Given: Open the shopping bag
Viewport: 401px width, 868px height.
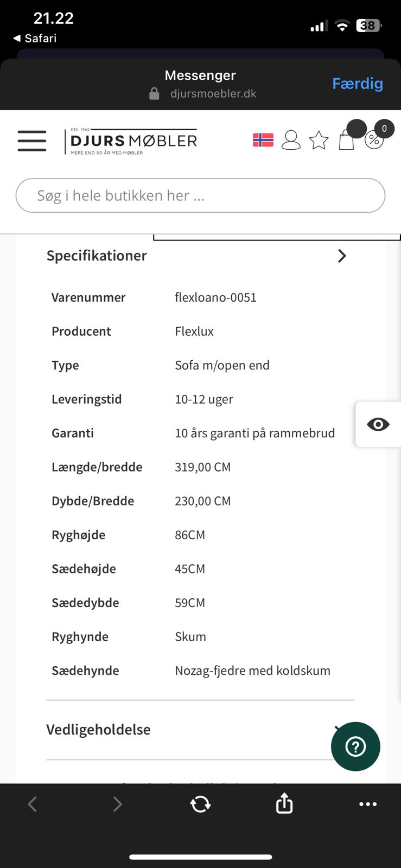Looking at the screenshot, I should click(x=346, y=141).
